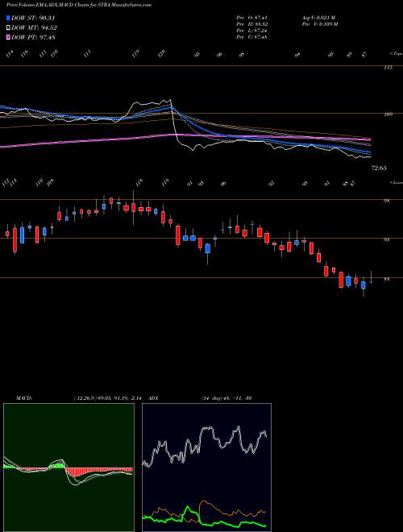
Task: Click the magenta DOW PT legend swatch
Action: click(9, 37)
